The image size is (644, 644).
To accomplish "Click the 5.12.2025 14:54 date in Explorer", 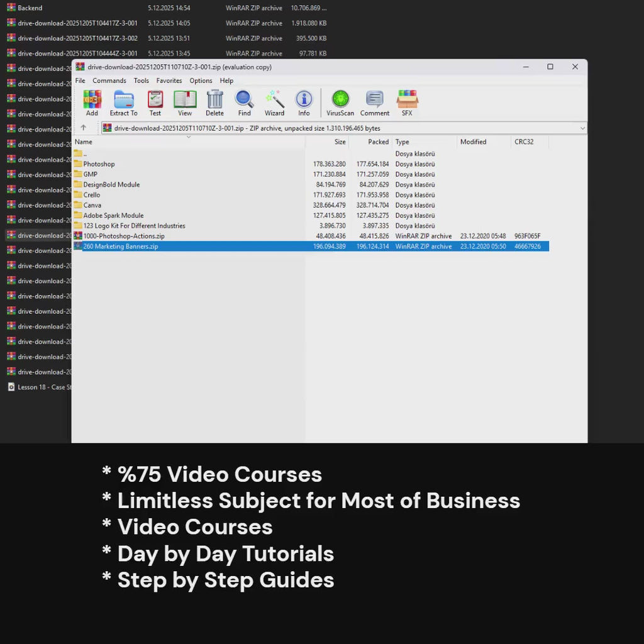I will pos(169,8).
